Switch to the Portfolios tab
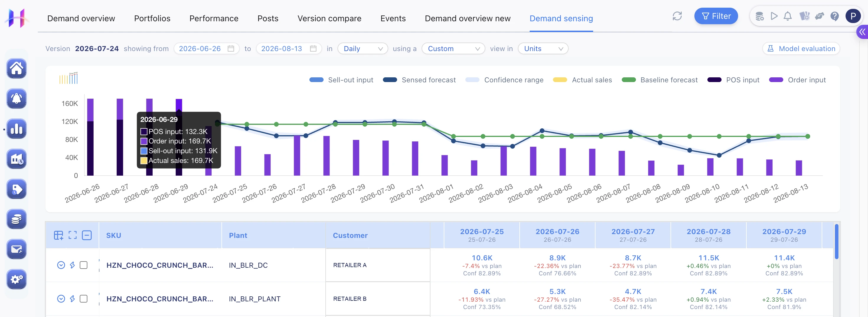 [152, 19]
